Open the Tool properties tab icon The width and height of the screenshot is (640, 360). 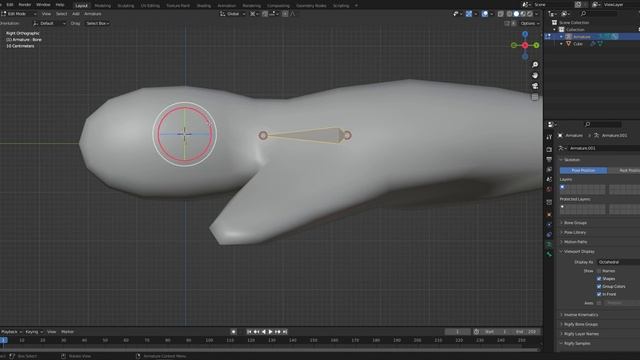(549, 137)
